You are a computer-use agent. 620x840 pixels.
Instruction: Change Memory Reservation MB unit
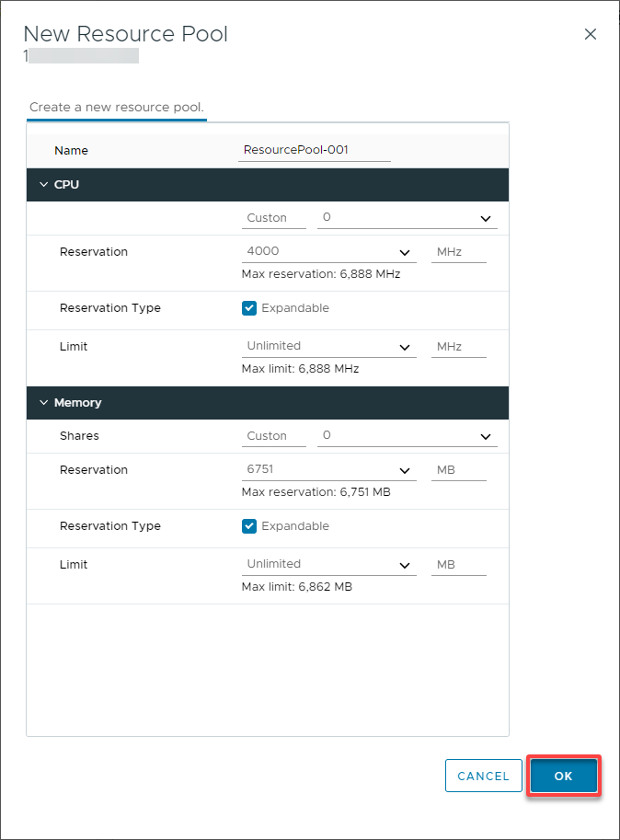[459, 470]
